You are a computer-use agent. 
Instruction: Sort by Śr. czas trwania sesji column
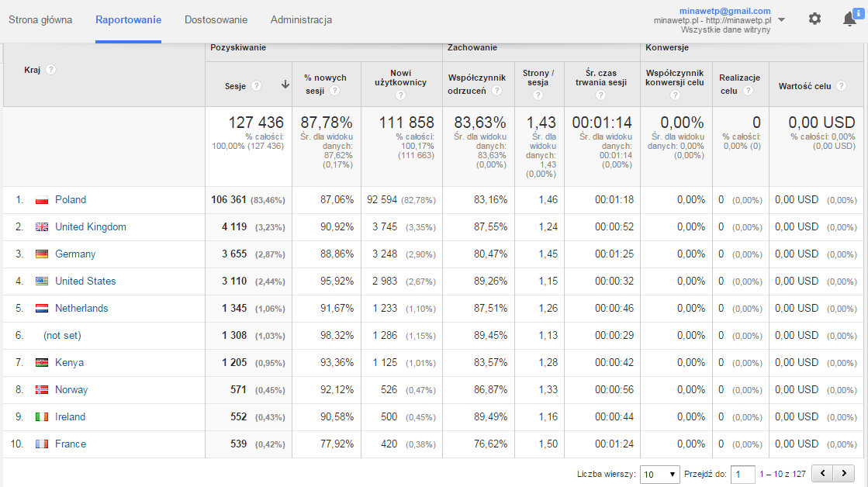pyautogui.click(x=601, y=78)
